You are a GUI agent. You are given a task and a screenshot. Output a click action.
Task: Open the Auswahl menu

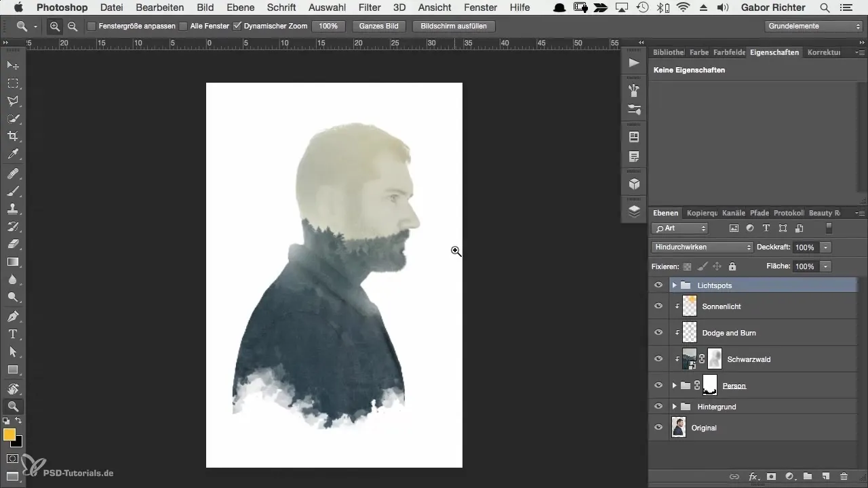pos(326,7)
